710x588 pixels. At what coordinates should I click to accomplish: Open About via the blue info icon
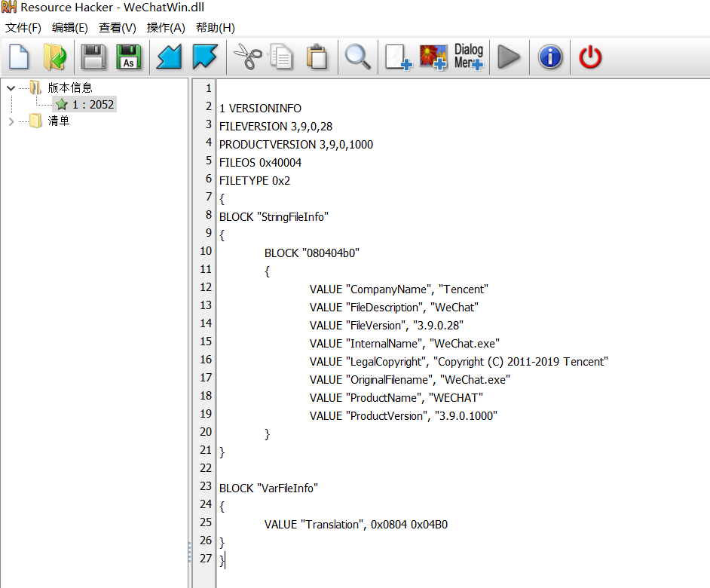point(550,57)
